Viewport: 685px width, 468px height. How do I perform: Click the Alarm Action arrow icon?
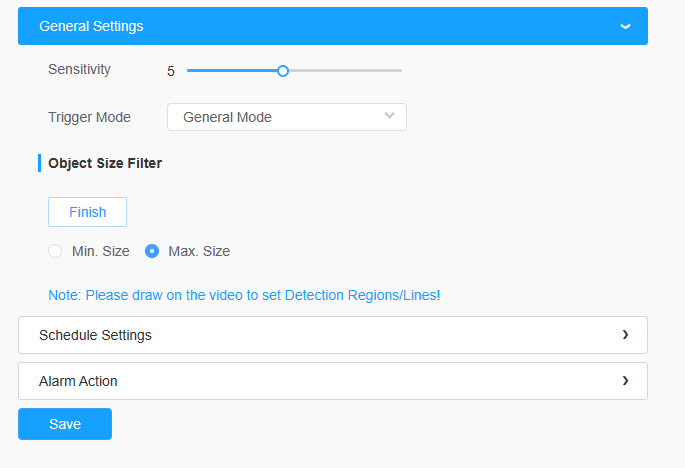coord(625,381)
